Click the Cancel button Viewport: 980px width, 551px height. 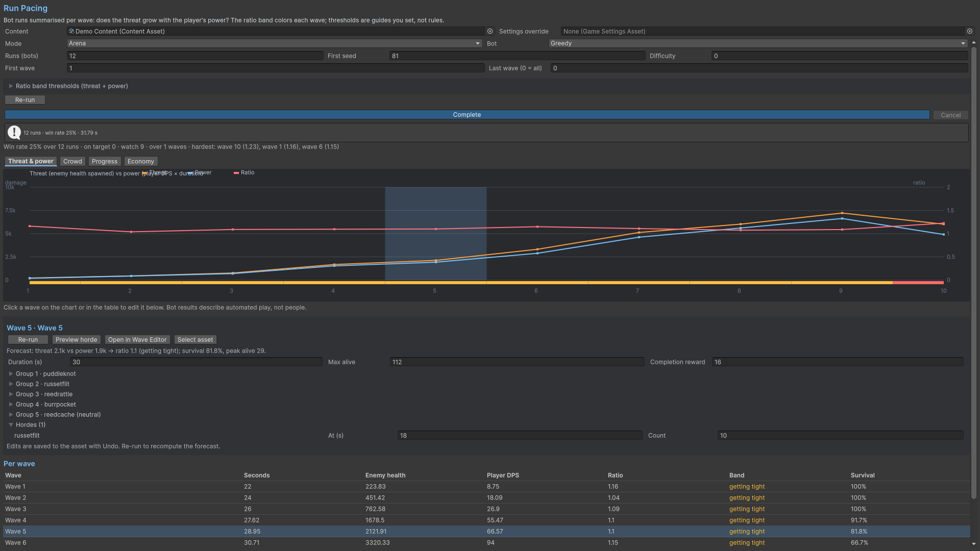point(950,115)
